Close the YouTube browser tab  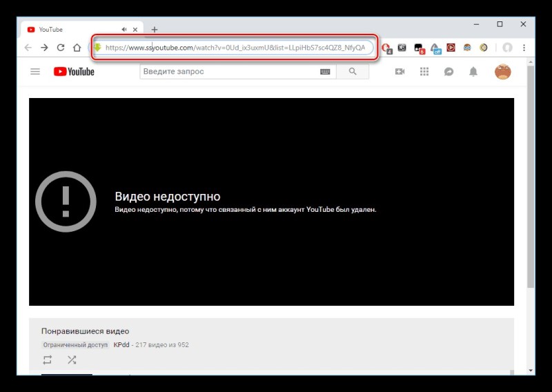[x=135, y=30]
